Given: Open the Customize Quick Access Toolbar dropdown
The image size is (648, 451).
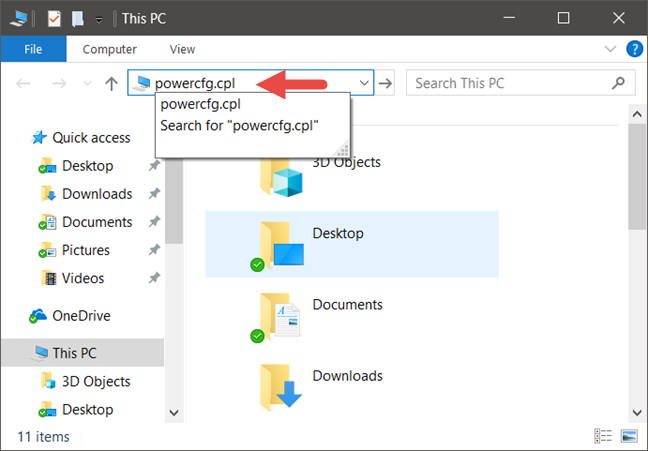Looking at the screenshot, I should point(99,19).
